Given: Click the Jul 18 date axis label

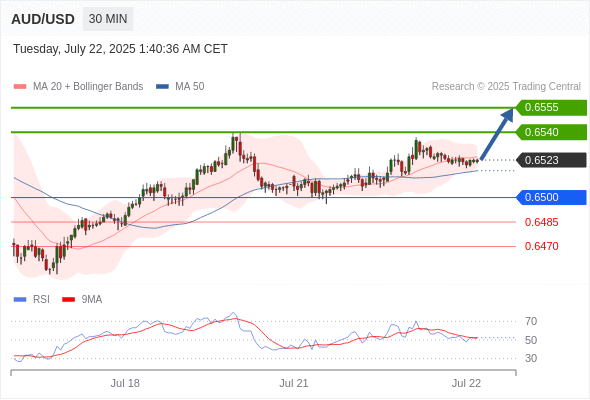Looking at the screenshot, I should (125, 383).
